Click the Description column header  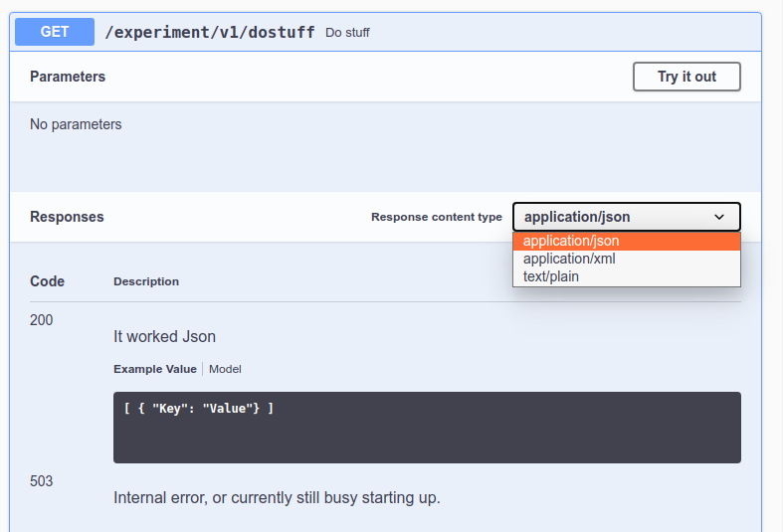(x=146, y=281)
